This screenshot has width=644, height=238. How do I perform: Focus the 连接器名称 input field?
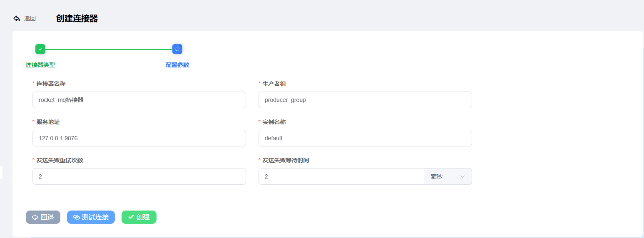coord(139,100)
